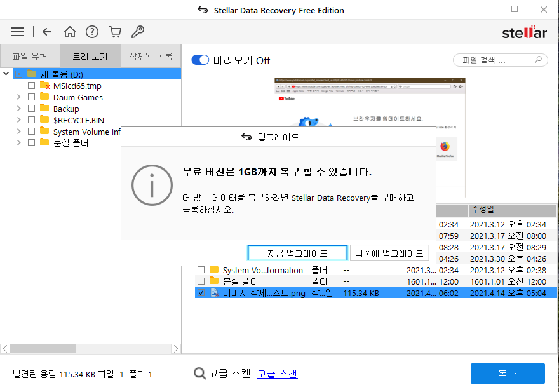Click inside the 파일 검색 search field
The image size is (559, 392).
point(495,60)
